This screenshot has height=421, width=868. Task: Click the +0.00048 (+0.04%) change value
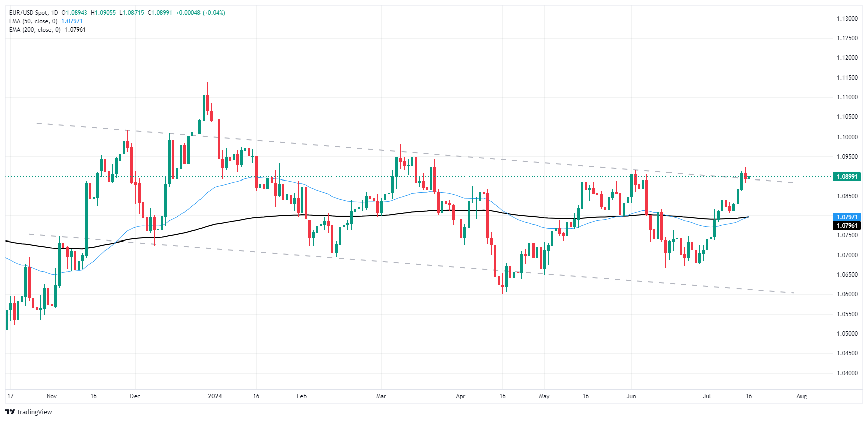[x=201, y=13]
